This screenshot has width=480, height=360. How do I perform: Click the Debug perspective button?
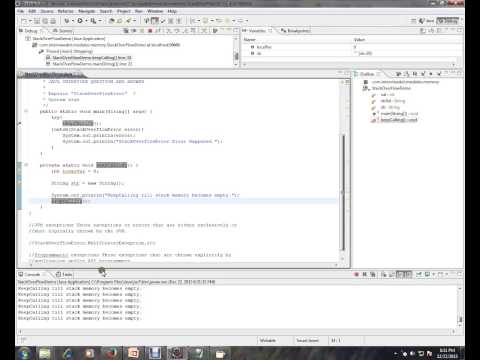click(448, 21)
